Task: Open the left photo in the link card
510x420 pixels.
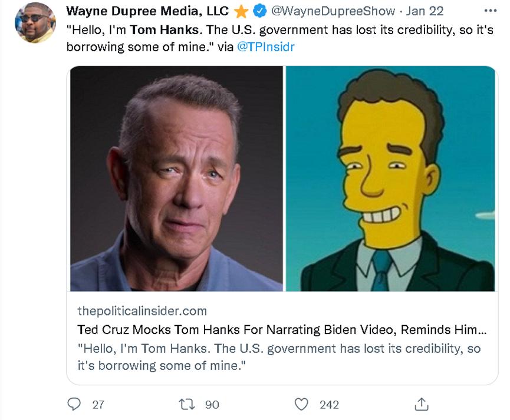Action: [176, 178]
